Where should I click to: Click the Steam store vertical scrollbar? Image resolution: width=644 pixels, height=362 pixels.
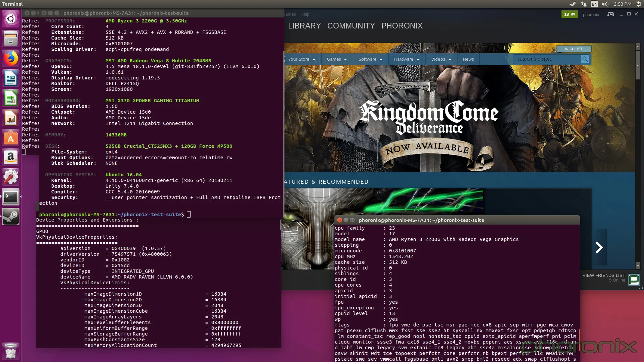pyautogui.click(x=638, y=65)
